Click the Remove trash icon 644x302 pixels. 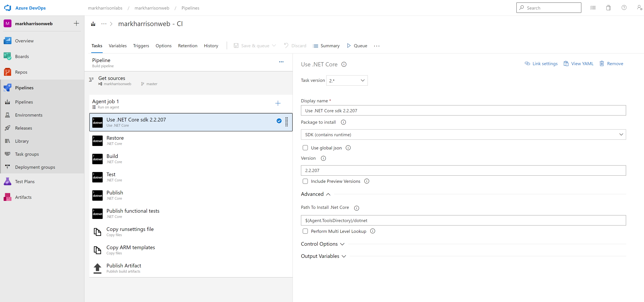point(602,64)
